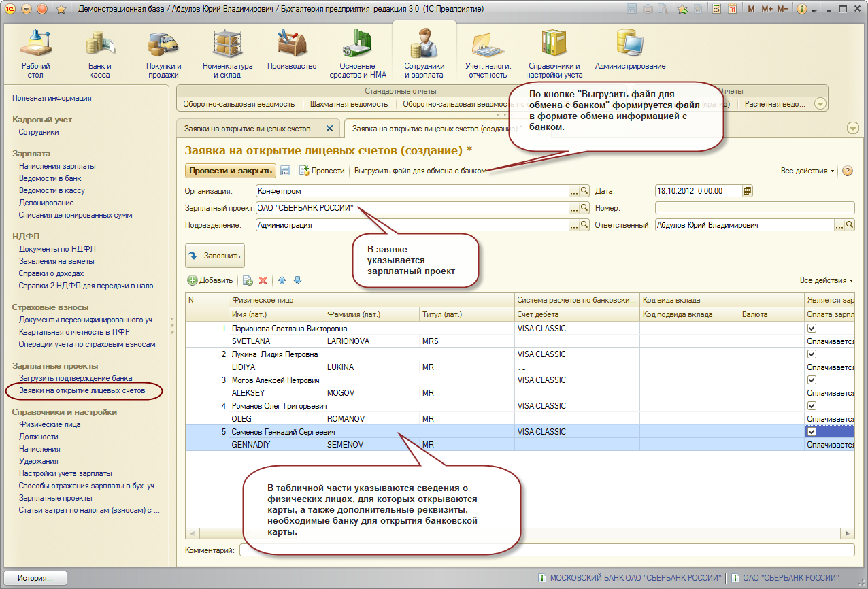Click the save diskette icon beside Провести и закрыть

click(286, 171)
